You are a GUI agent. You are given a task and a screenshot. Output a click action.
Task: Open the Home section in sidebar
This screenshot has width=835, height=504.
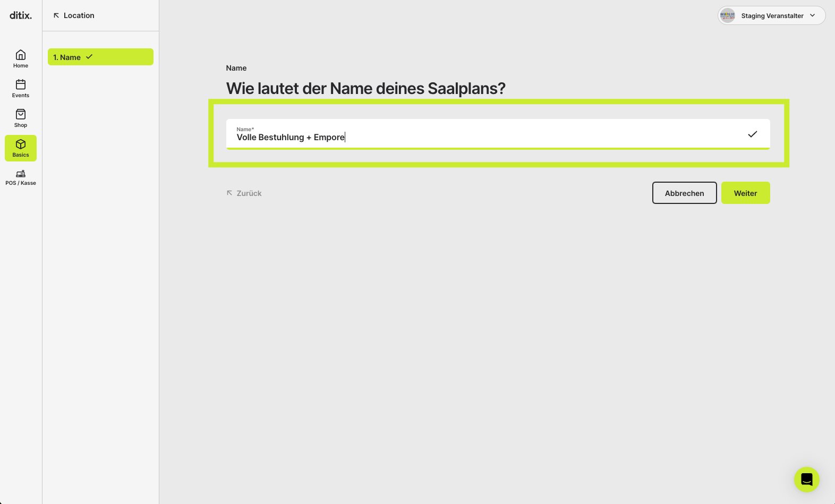click(x=21, y=59)
